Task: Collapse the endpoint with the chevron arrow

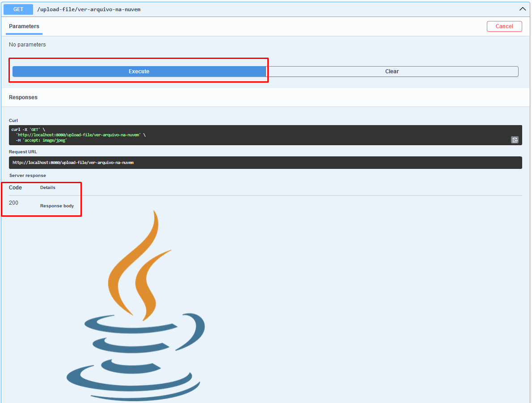Action: (x=523, y=9)
